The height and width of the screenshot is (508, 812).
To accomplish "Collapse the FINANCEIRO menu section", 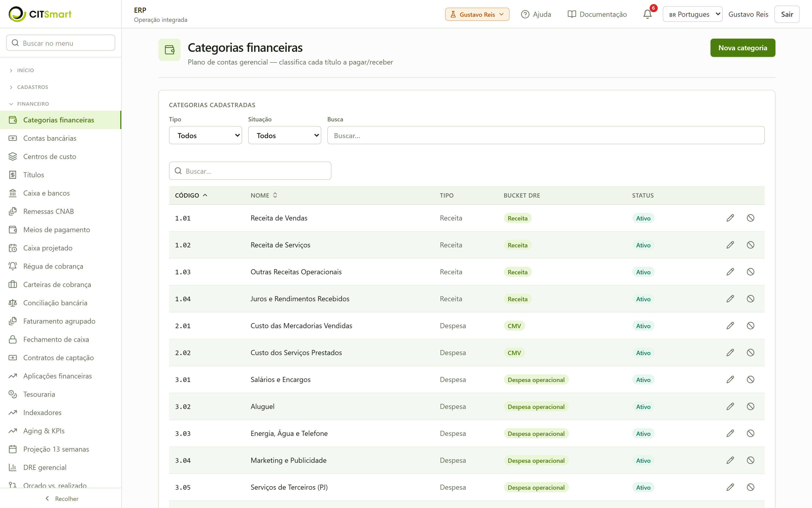I will click(29, 104).
